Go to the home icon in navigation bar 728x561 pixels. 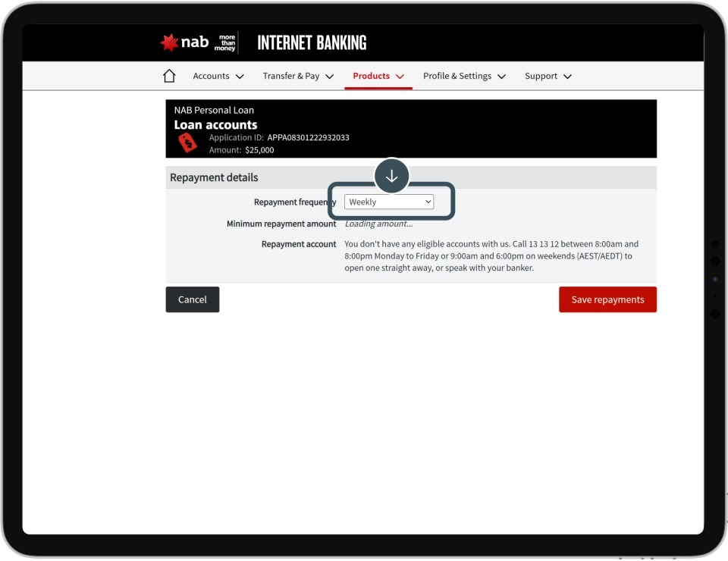(169, 76)
